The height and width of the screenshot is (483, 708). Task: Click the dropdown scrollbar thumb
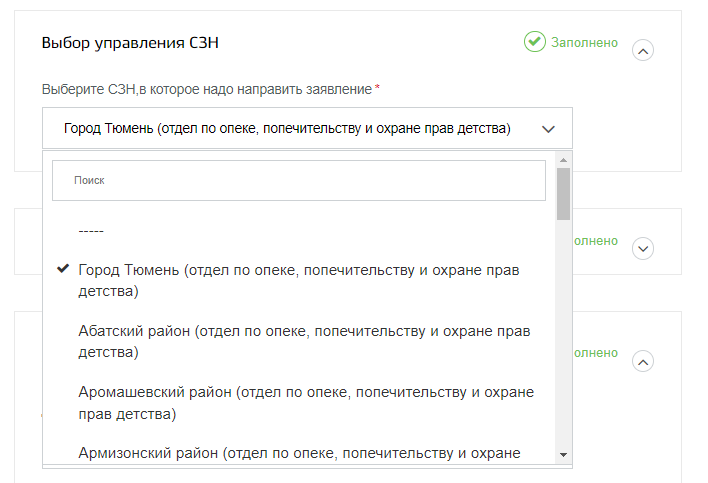tap(563, 194)
